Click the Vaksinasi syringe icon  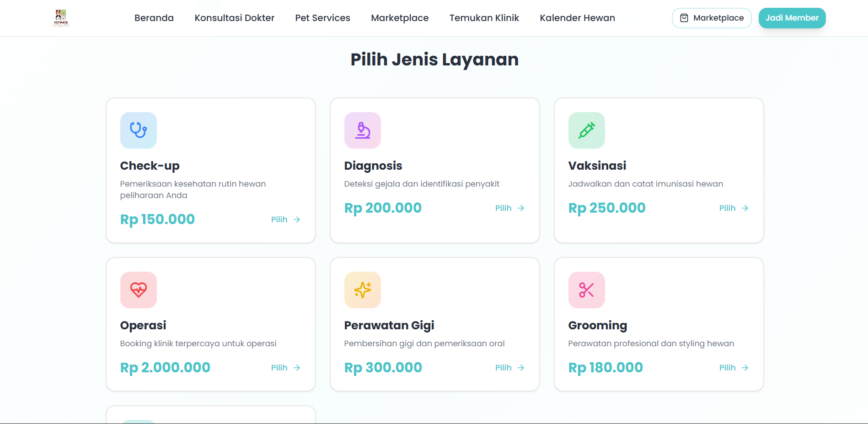point(586,130)
